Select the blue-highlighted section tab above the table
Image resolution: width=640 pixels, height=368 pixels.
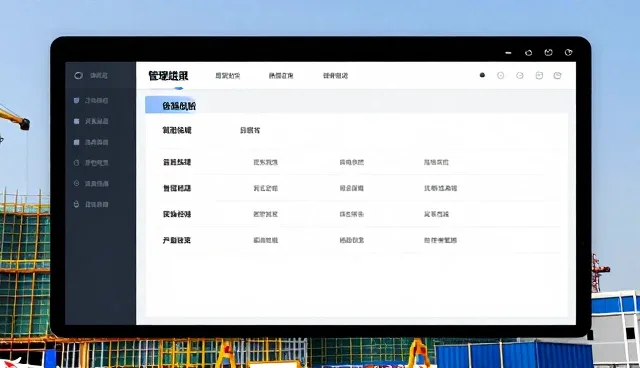point(171,105)
